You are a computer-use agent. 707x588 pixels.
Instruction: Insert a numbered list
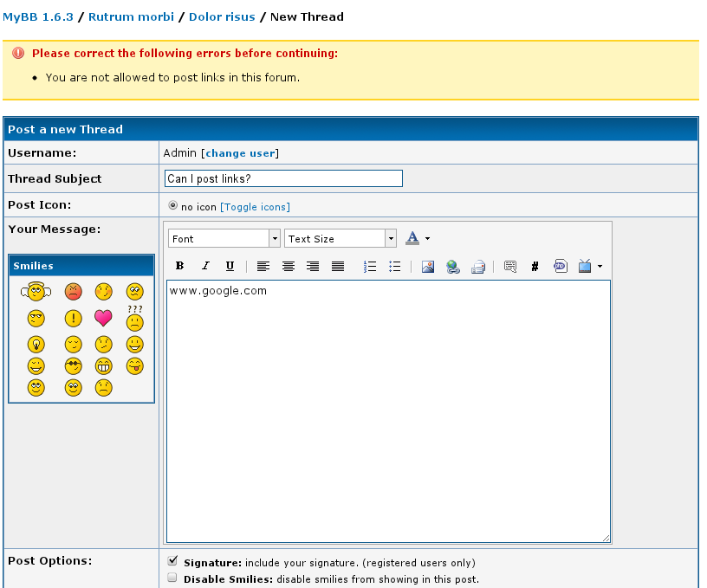[x=370, y=267]
